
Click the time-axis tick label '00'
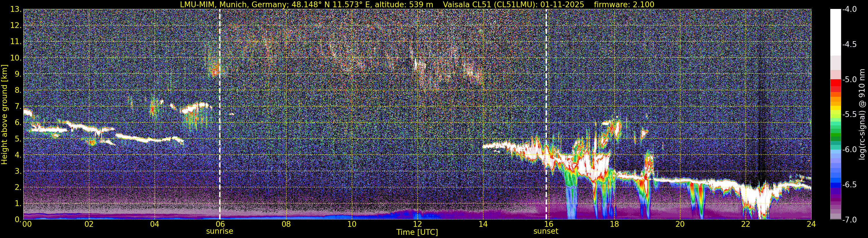coord(26,224)
